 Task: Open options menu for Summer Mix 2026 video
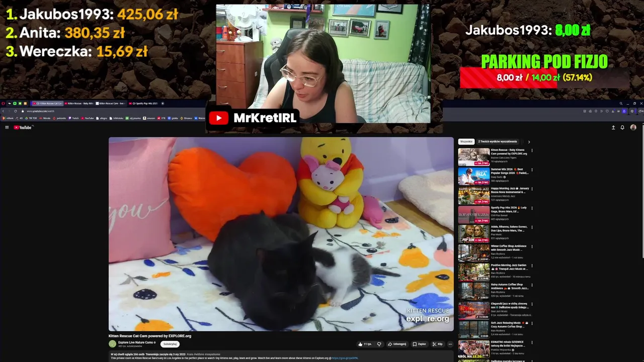pyautogui.click(x=532, y=169)
